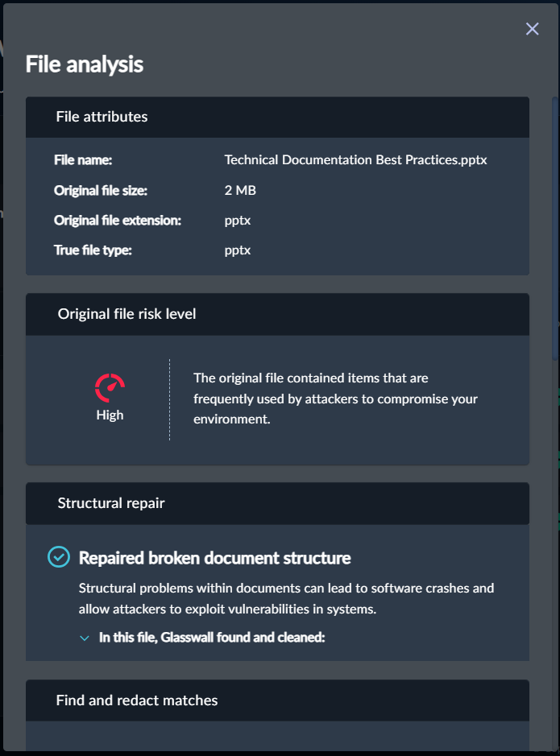This screenshot has height=756, width=560.
Task: Click the Structural repair section header
Action: coord(111,503)
